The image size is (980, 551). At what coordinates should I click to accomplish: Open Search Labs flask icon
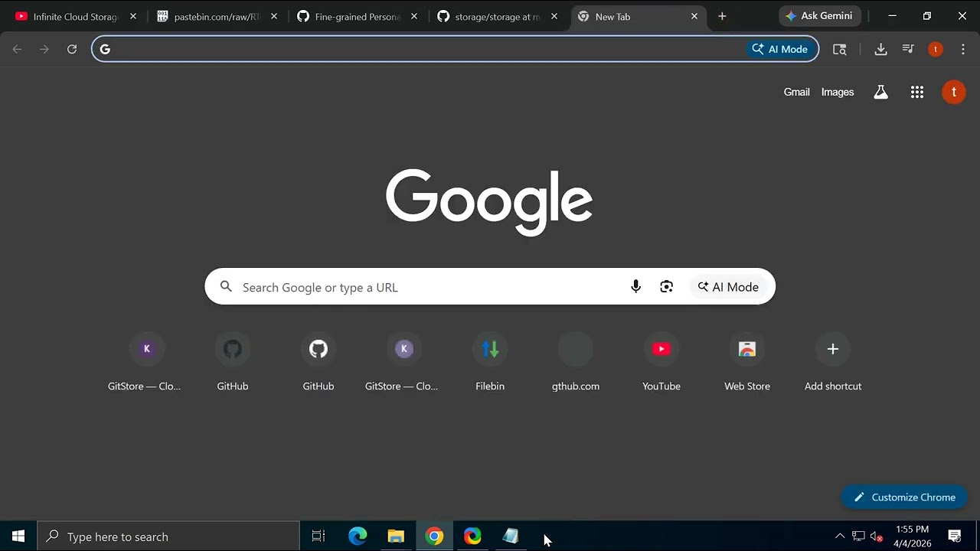click(880, 92)
